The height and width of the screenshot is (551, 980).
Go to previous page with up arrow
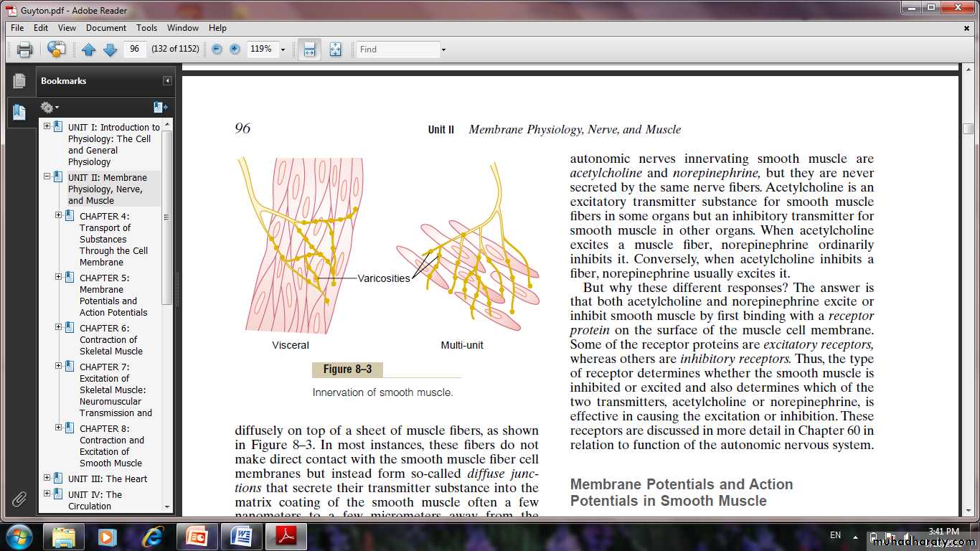(x=88, y=50)
